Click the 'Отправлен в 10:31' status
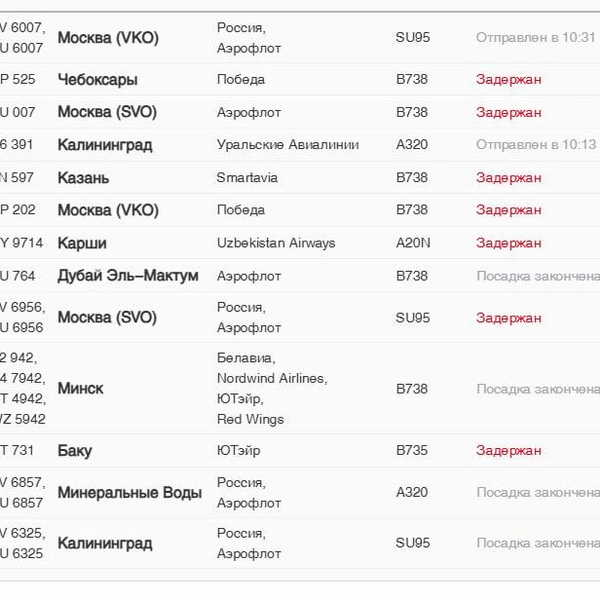This screenshot has height=600, width=600. 535,37
